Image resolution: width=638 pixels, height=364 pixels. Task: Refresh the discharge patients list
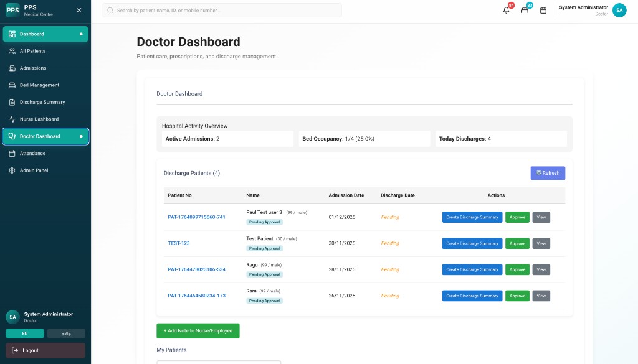point(548,173)
